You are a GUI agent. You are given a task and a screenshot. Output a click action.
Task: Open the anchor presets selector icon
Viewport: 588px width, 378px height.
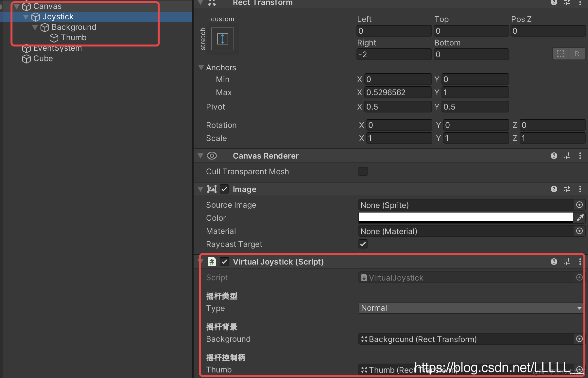point(222,39)
